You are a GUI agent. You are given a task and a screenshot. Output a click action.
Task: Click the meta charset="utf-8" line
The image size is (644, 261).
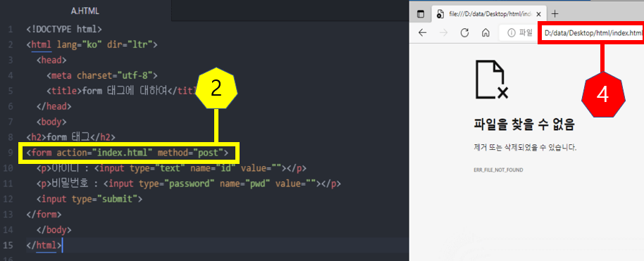102,75
